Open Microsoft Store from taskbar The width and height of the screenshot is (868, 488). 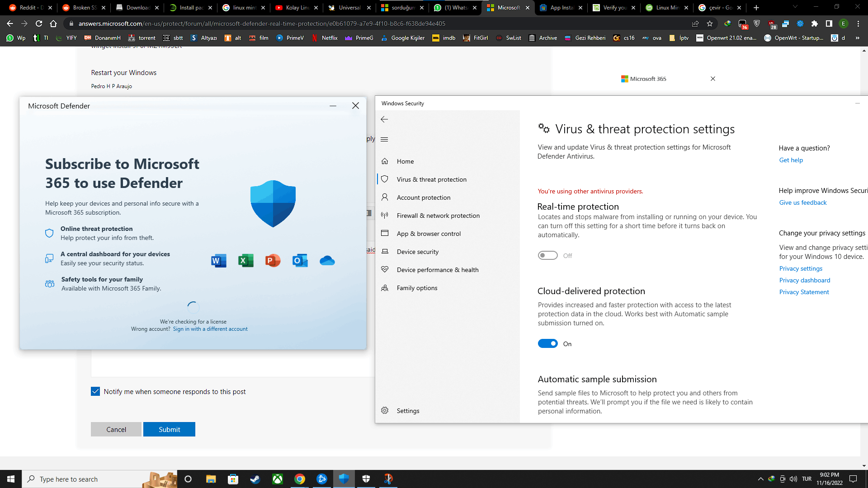(233, 479)
